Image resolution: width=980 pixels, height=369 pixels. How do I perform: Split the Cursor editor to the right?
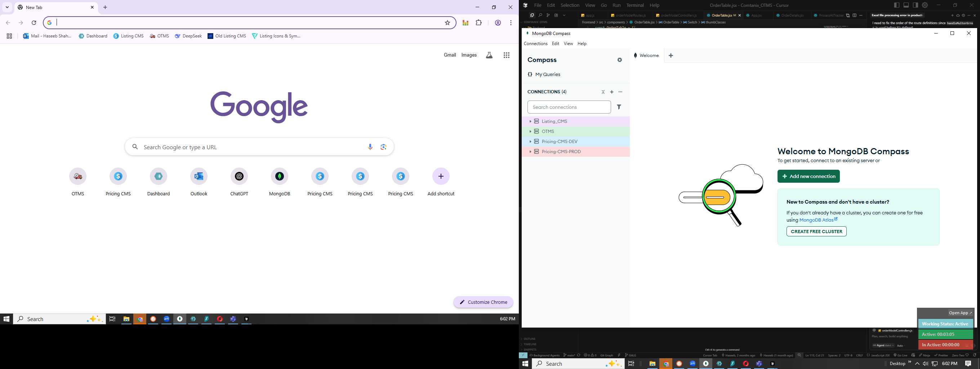click(x=855, y=15)
